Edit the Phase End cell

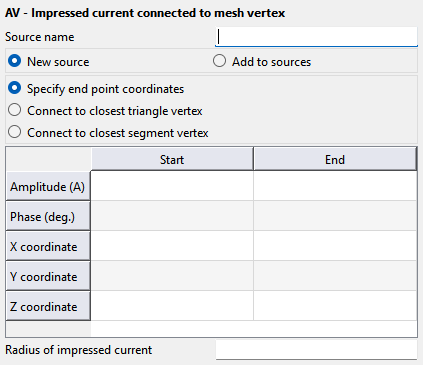(335, 216)
